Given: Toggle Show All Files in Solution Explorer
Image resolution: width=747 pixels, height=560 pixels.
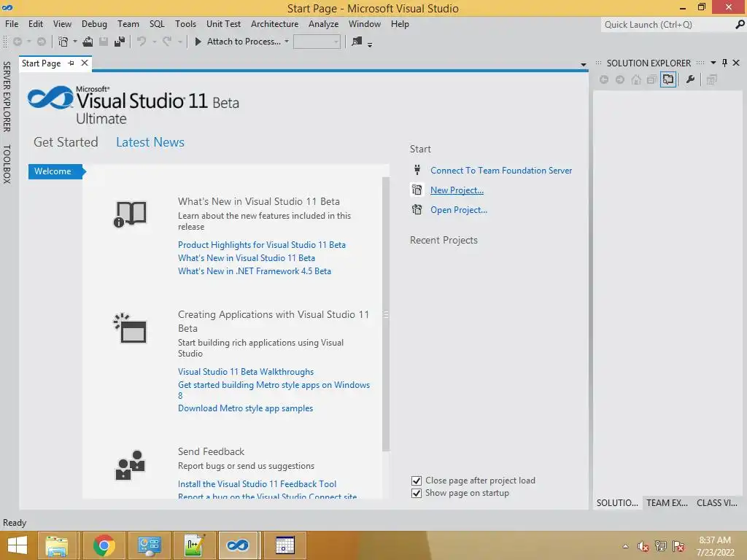Looking at the screenshot, I should click(668, 79).
